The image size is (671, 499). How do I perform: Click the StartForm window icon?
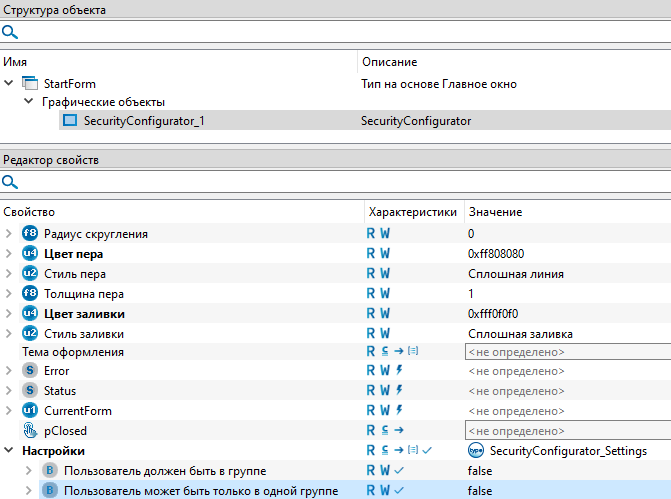pos(29,84)
